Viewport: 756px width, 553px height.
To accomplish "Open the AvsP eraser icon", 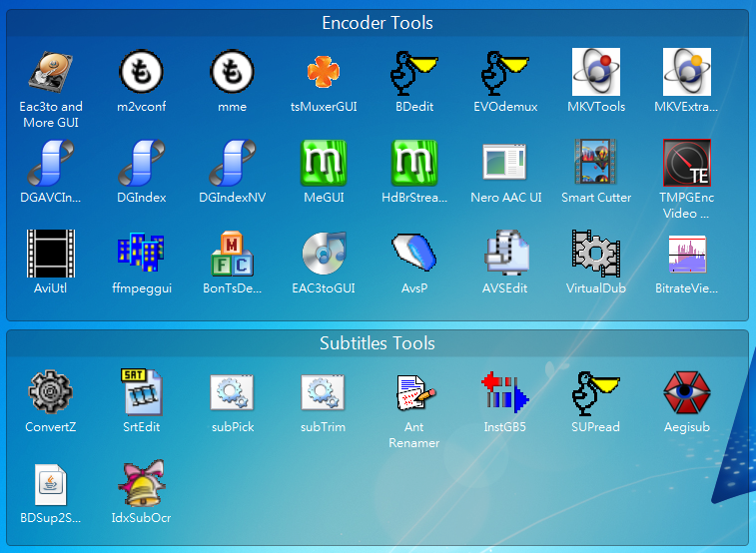I will click(414, 252).
